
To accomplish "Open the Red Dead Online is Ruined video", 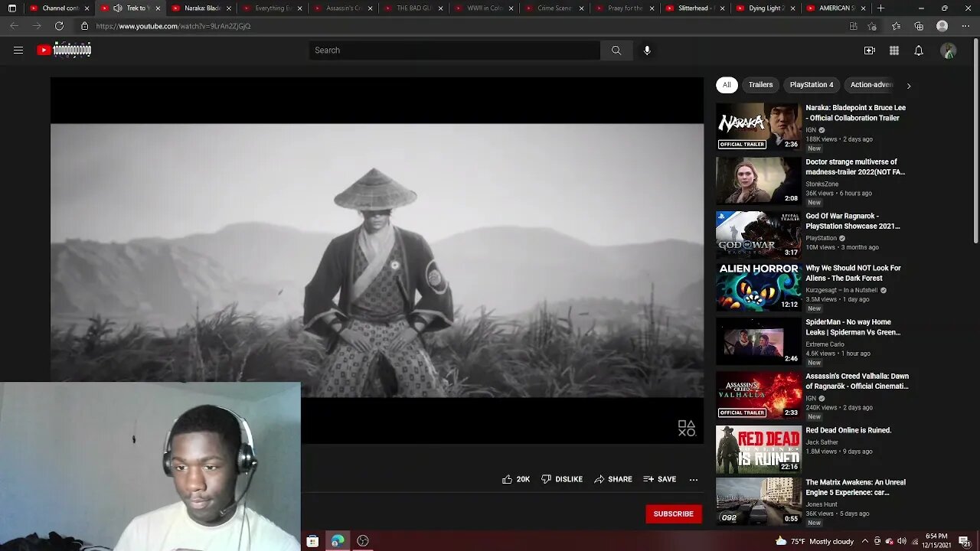I will (848, 430).
